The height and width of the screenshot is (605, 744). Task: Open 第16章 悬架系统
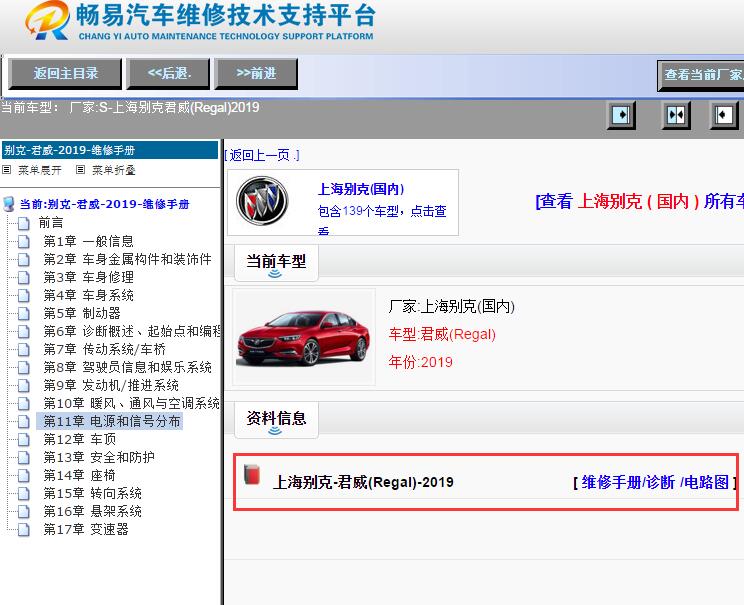(x=93, y=512)
